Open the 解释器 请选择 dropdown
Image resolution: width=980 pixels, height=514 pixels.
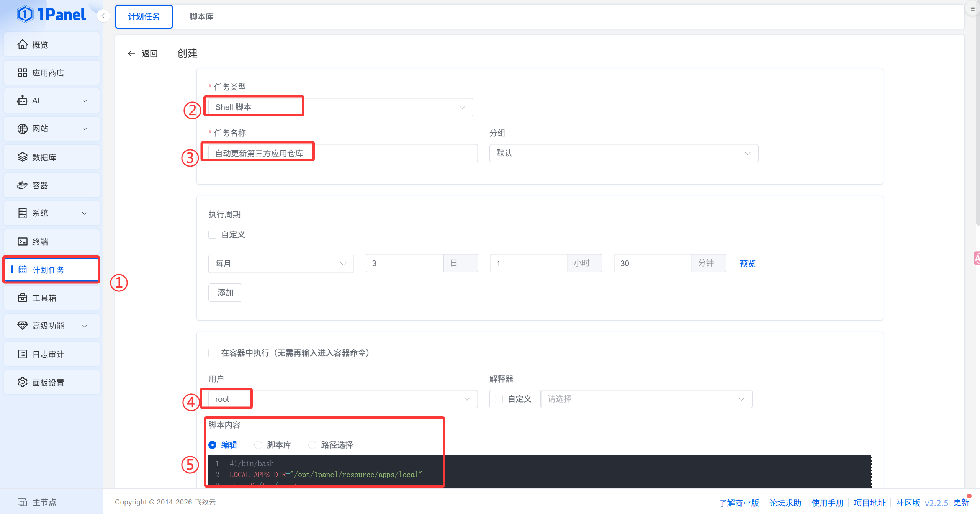646,399
